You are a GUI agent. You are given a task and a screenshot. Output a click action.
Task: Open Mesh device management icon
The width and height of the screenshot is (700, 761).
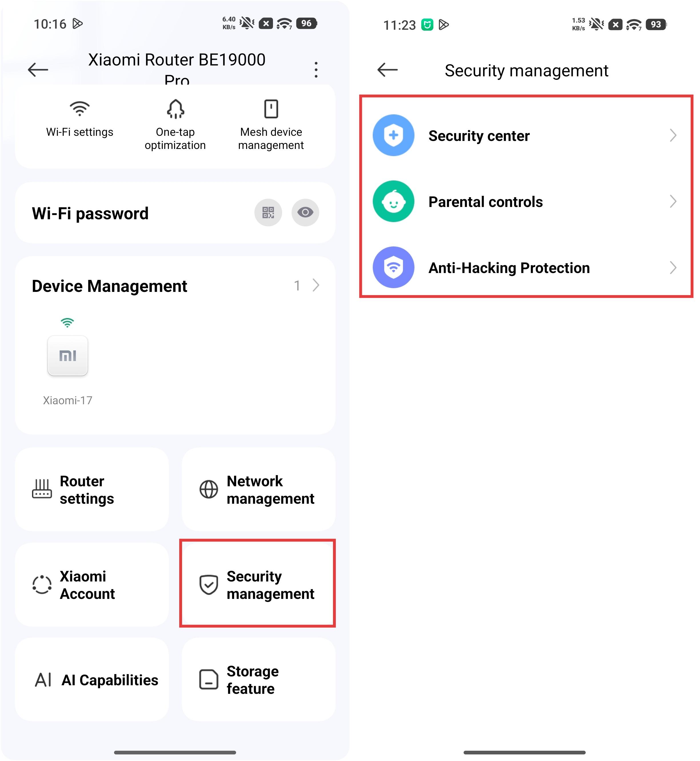(271, 109)
